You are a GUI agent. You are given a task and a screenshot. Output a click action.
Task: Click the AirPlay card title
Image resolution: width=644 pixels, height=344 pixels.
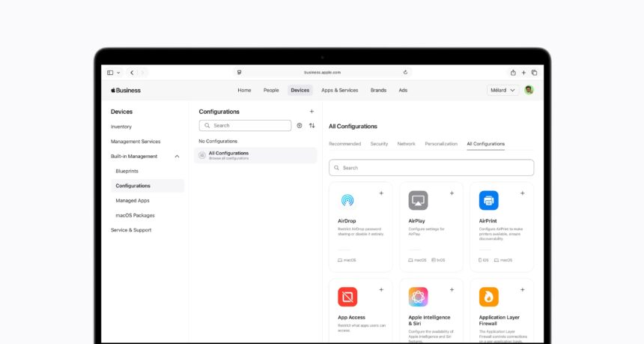pos(416,221)
